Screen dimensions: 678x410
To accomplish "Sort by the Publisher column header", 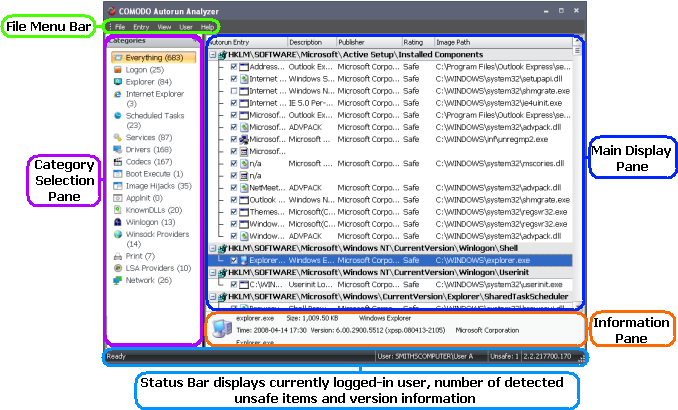I will (x=369, y=42).
